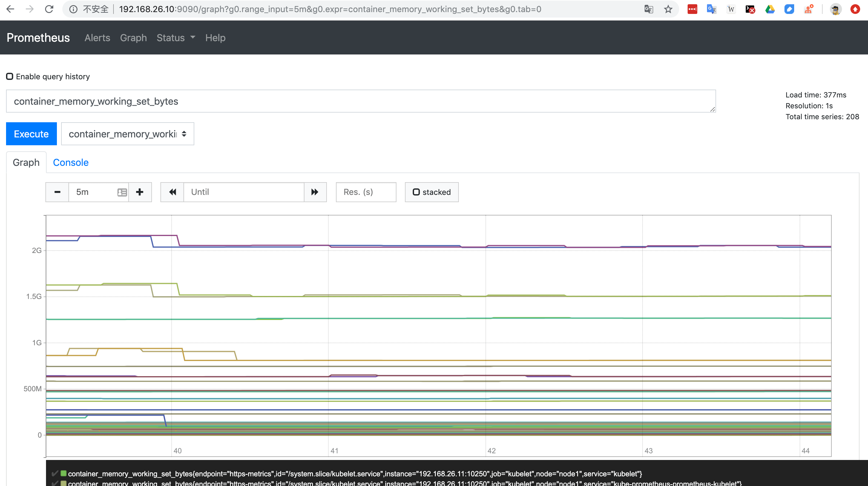Image resolution: width=868 pixels, height=486 pixels.
Task: Open the Alerts page in navbar
Action: [x=97, y=38]
